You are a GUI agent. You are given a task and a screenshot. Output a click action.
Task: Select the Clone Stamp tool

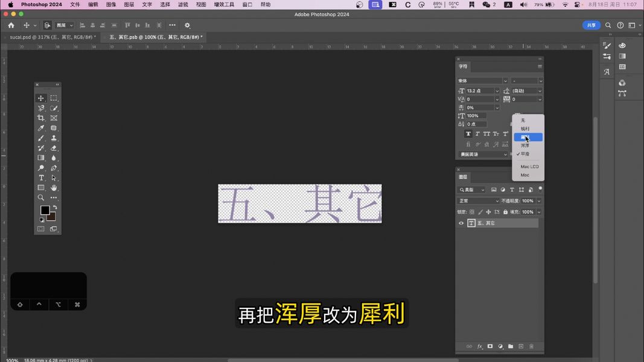(x=54, y=138)
